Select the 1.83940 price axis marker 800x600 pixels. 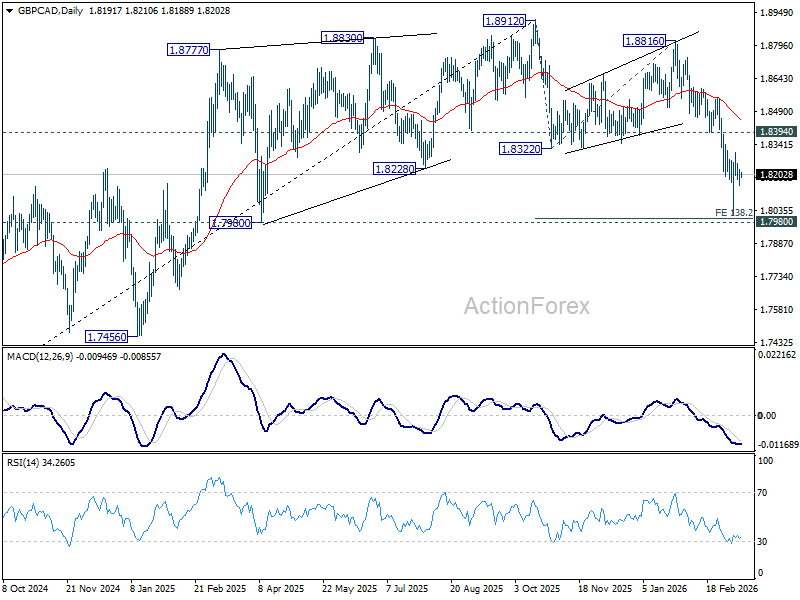[777, 132]
